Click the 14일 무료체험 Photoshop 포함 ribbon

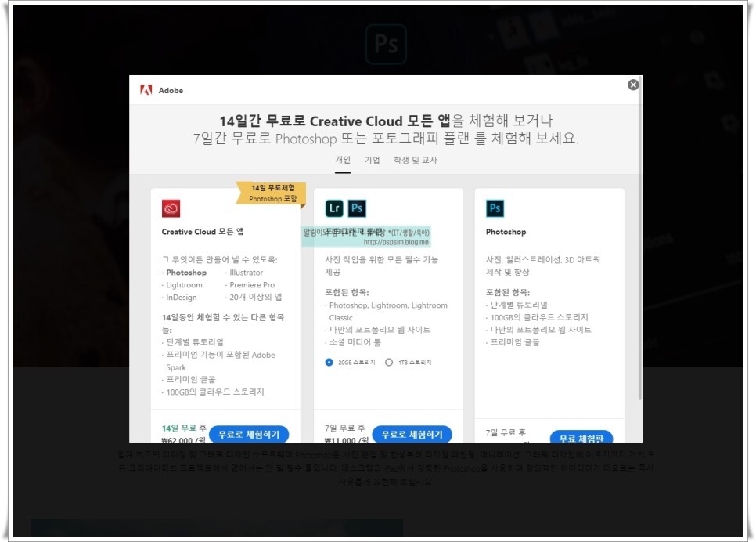pos(272,193)
